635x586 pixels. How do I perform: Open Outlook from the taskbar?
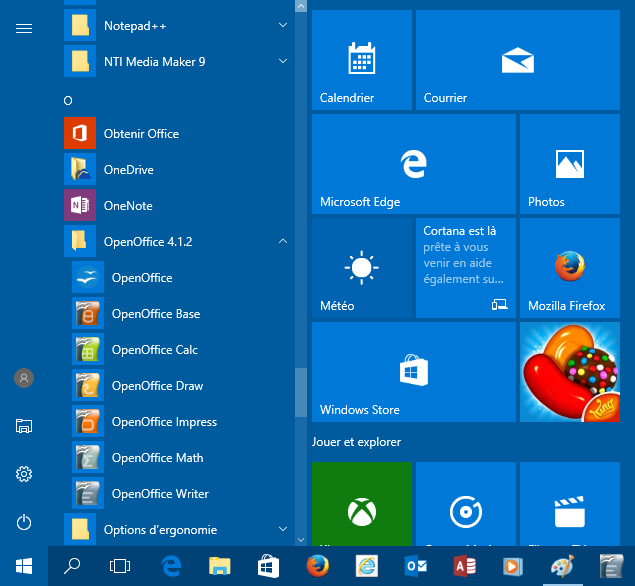click(x=416, y=566)
